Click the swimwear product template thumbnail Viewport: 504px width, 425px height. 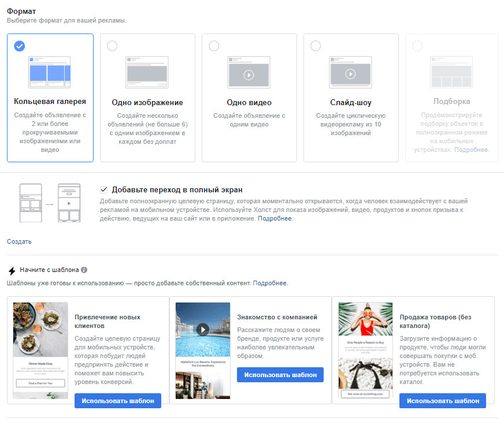click(x=365, y=351)
